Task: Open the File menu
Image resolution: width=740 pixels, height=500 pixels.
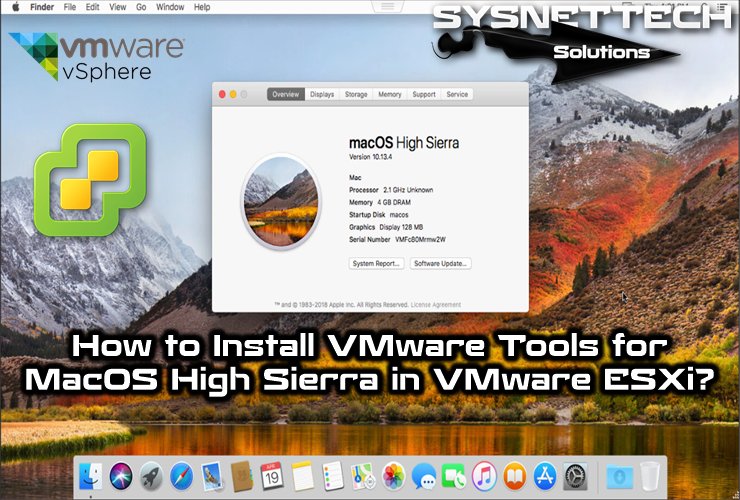Action: tap(70, 7)
